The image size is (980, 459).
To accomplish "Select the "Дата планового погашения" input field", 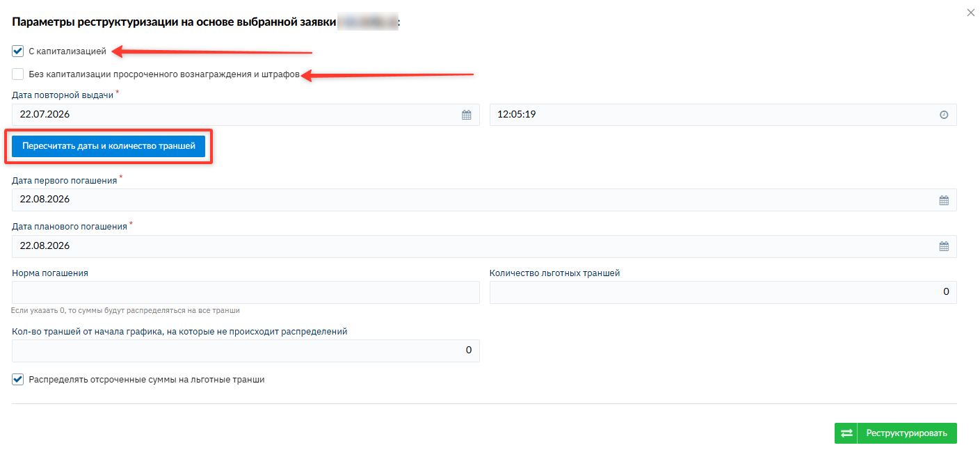I will tap(484, 246).
